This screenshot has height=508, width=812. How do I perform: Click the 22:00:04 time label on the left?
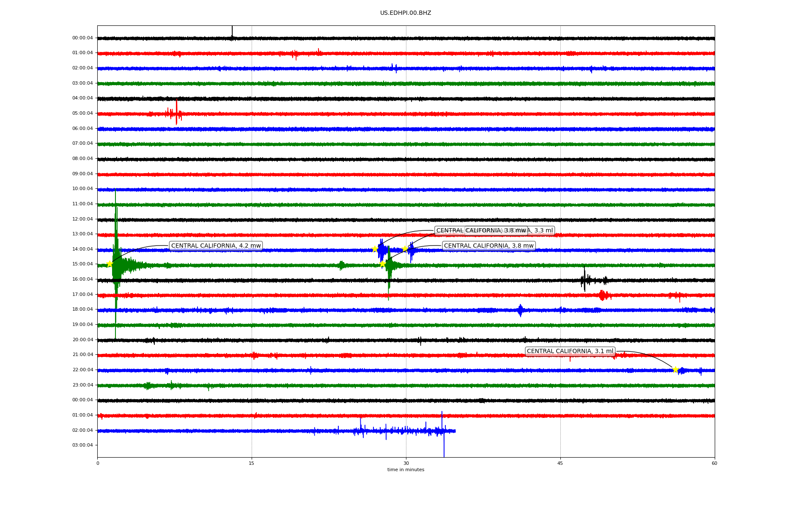[82, 370]
